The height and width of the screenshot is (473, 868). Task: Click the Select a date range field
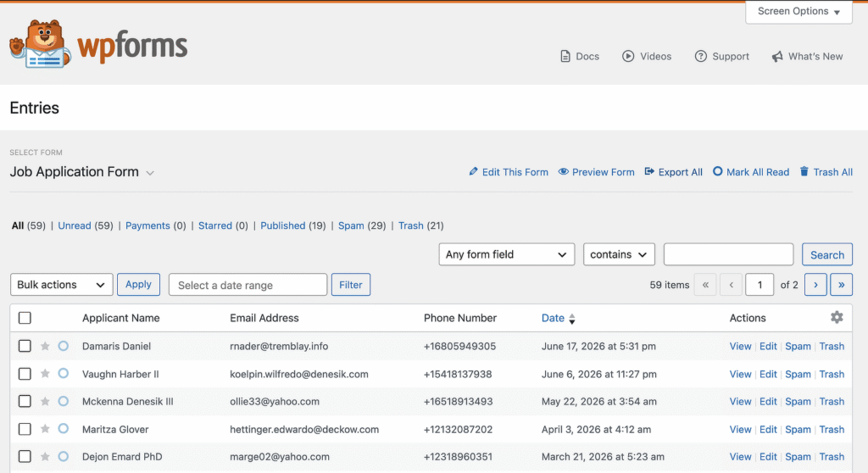pos(248,285)
